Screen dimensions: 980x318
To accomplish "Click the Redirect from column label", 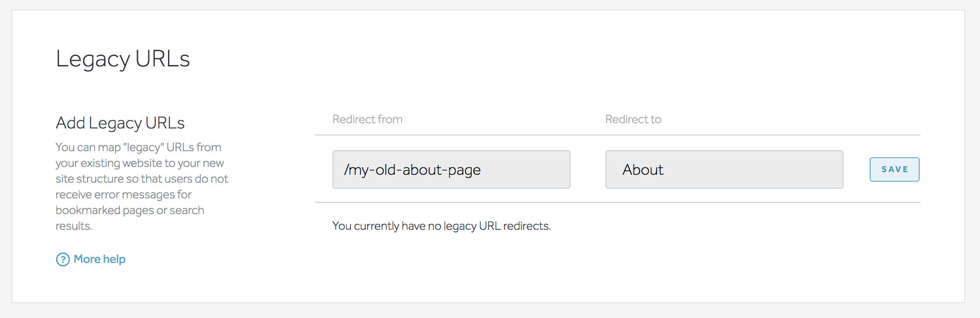I will pos(367,119).
